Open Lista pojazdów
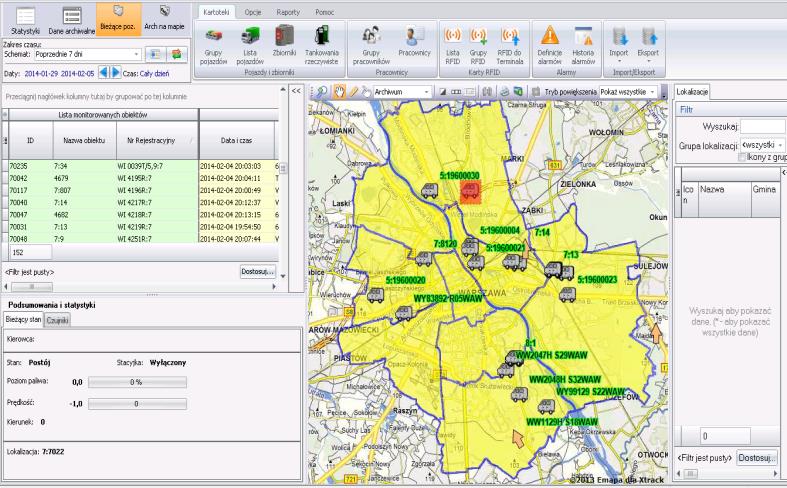Image resolution: width=787 pixels, height=488 pixels. pos(250,46)
